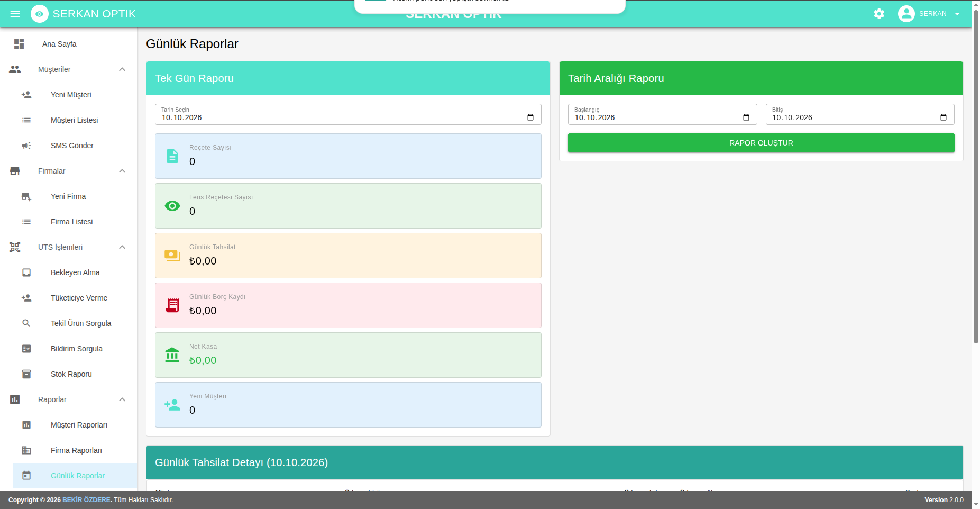Click the Tekil Ürün Sorgula search icon
The height and width of the screenshot is (509, 980).
26,323
